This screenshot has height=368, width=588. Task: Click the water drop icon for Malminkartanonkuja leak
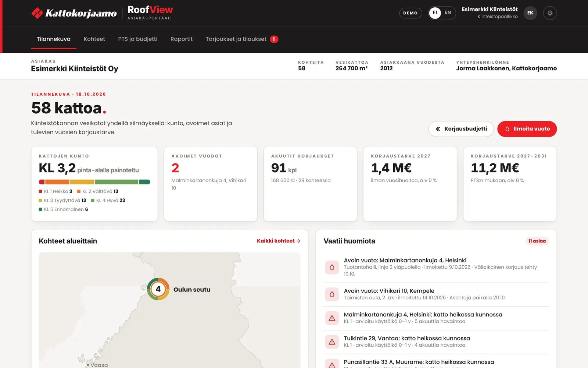332,267
